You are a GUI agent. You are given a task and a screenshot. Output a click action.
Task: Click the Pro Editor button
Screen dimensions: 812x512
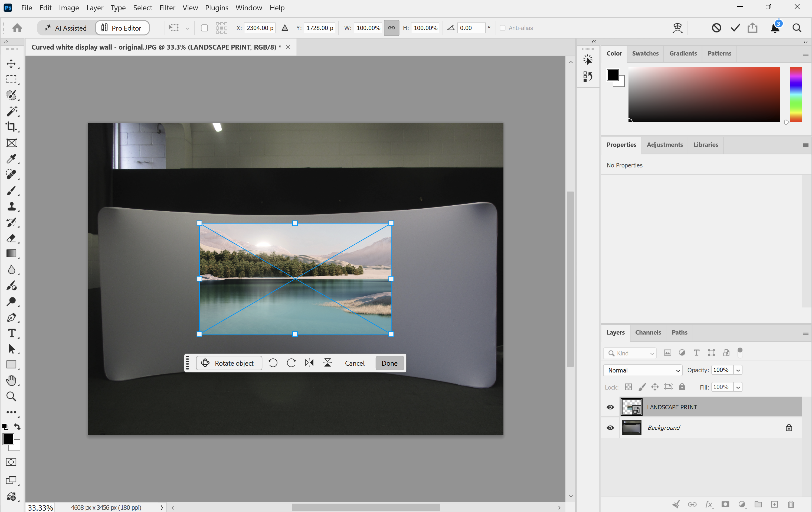[x=122, y=28]
